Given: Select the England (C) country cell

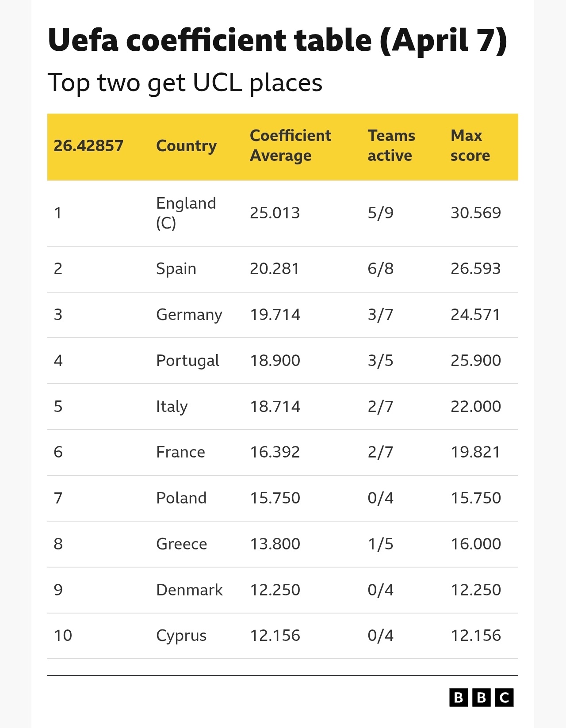Looking at the screenshot, I should click(x=186, y=213).
